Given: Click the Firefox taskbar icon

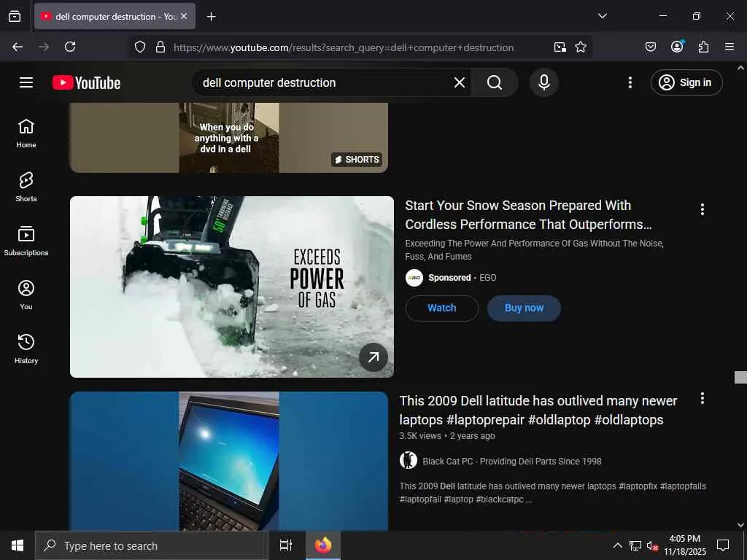Looking at the screenshot, I should (322, 545).
